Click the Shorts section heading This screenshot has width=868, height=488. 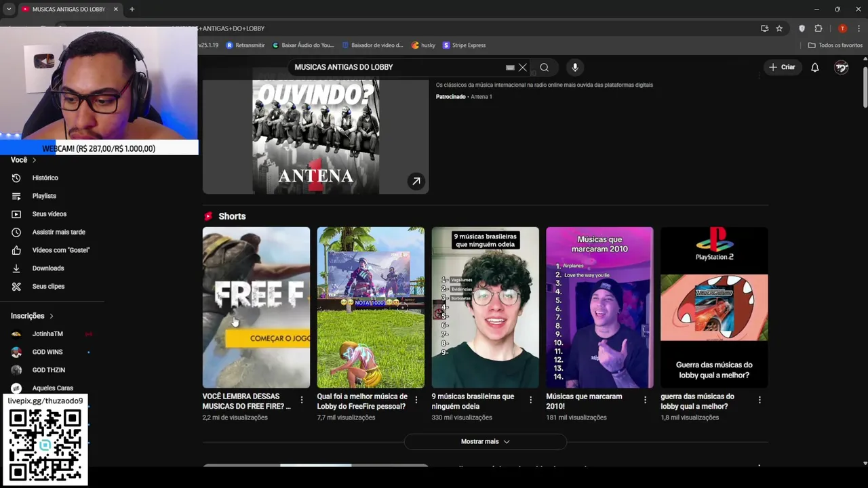pos(232,216)
